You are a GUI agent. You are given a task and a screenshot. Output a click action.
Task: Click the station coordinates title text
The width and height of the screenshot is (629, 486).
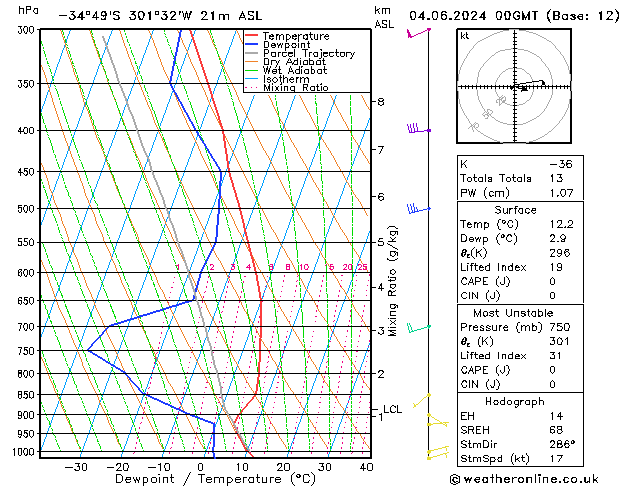(167, 15)
